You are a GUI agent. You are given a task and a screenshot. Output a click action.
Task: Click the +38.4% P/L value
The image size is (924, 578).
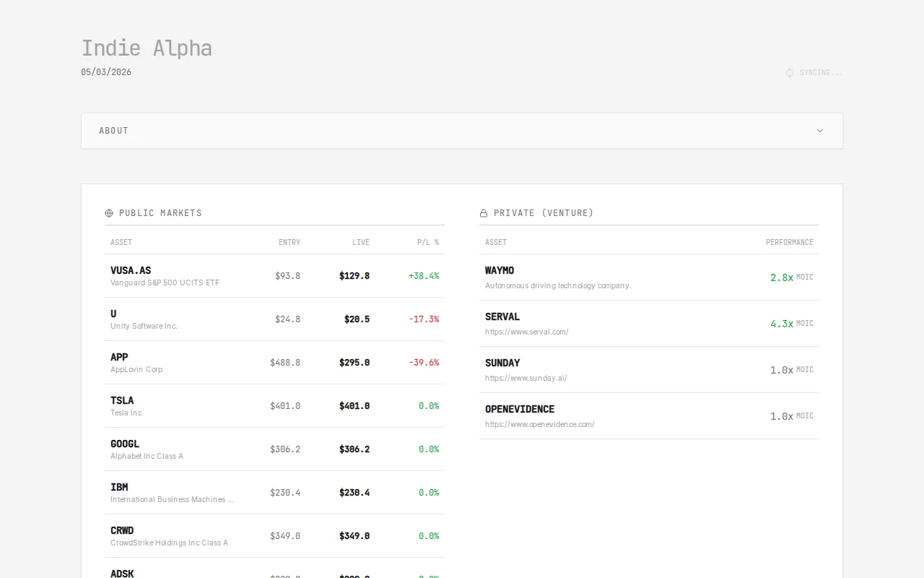424,276
